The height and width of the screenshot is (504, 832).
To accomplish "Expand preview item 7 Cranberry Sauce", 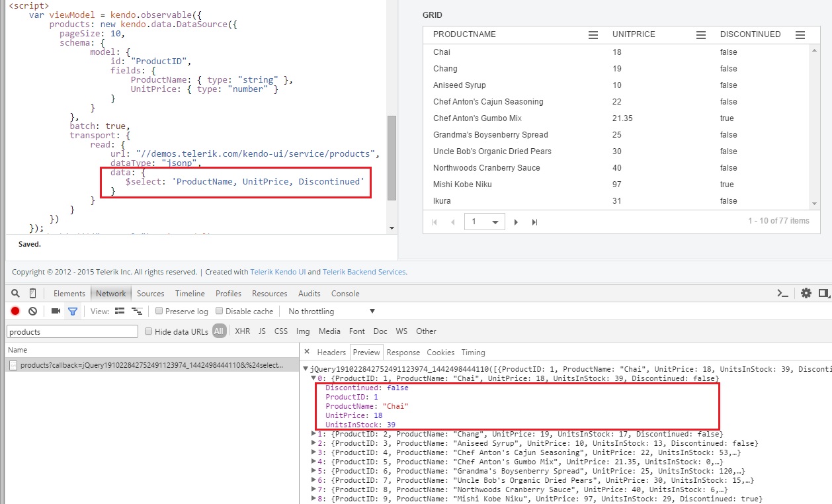I will click(314, 489).
